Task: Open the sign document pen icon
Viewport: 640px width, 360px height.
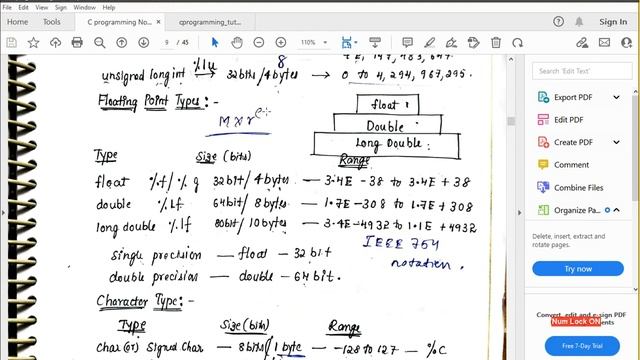Action: pos(451,42)
